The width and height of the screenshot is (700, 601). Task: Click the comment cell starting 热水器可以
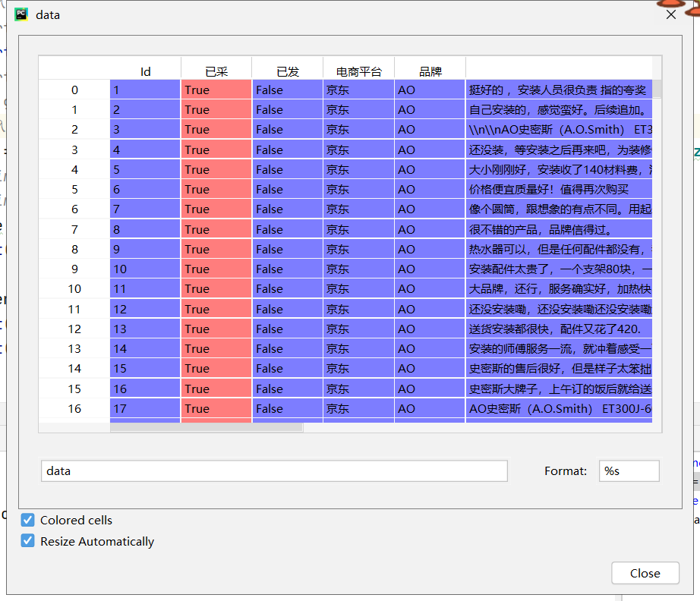(559, 249)
